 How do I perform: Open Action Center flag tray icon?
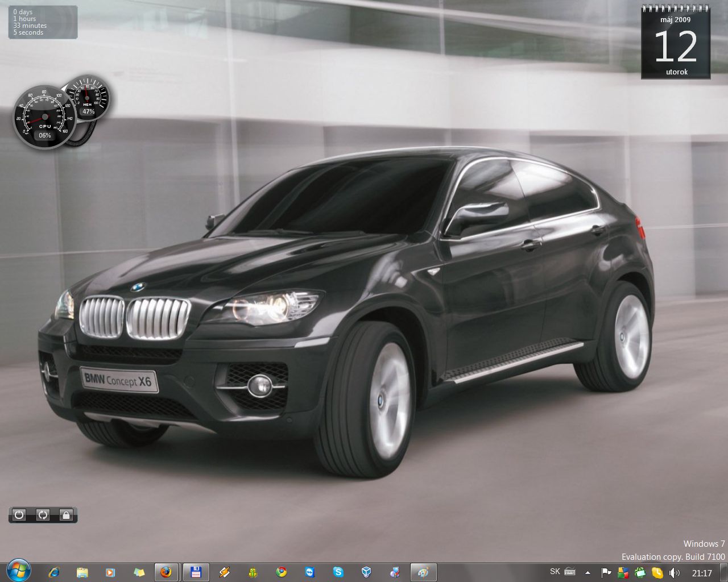[606, 573]
